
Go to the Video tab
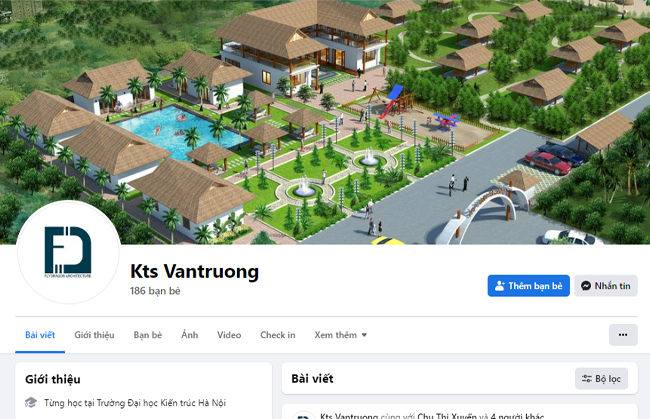[x=229, y=335]
